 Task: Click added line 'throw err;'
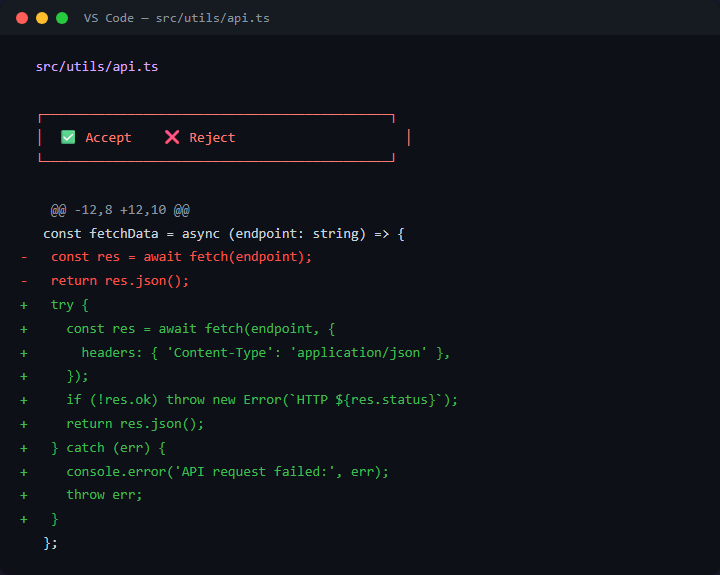point(104,495)
